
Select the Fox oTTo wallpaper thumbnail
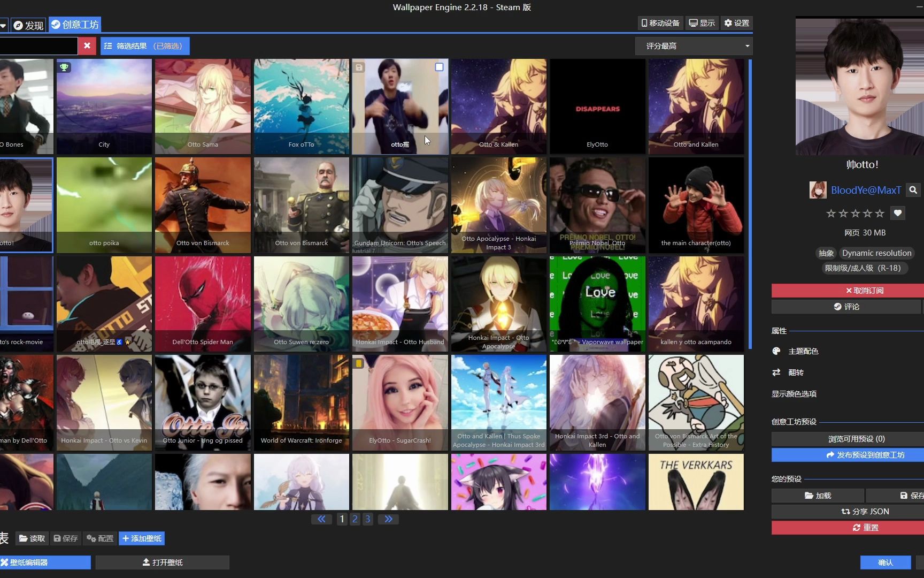coord(301,107)
